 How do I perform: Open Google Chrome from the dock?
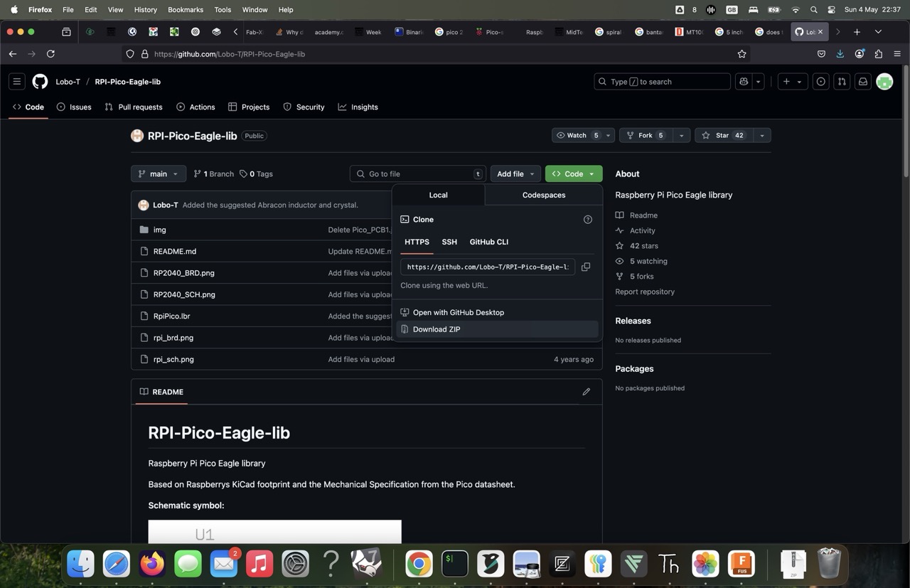pyautogui.click(x=419, y=564)
